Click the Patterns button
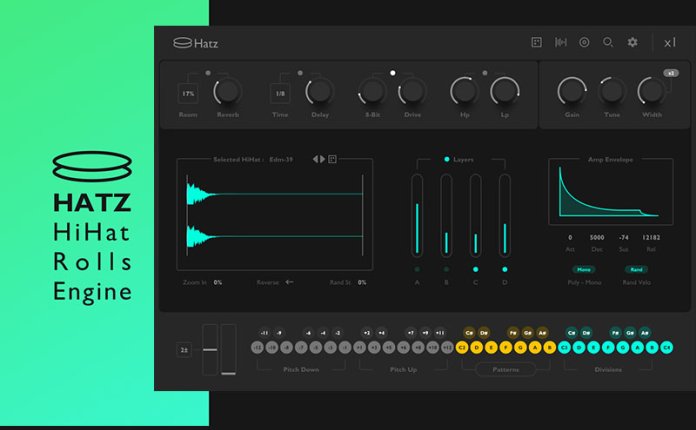The width and height of the screenshot is (696, 430). coord(505,369)
